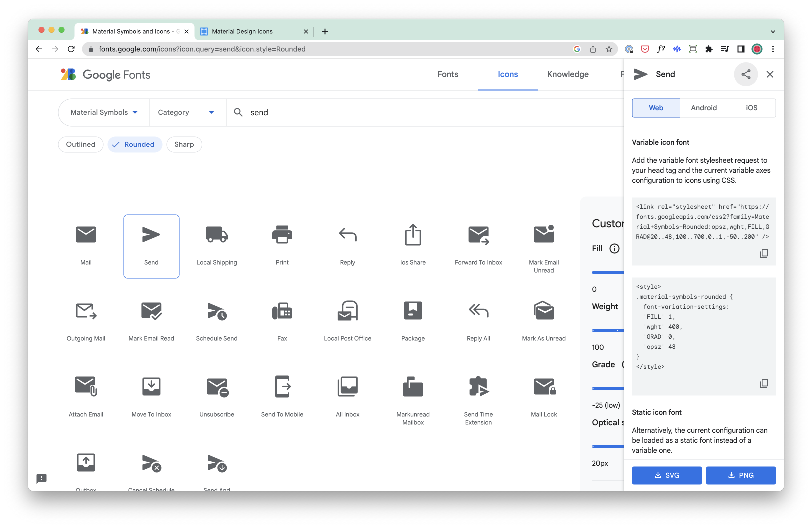Open the Material Symbols dropdown
This screenshot has width=812, height=528.
point(103,112)
